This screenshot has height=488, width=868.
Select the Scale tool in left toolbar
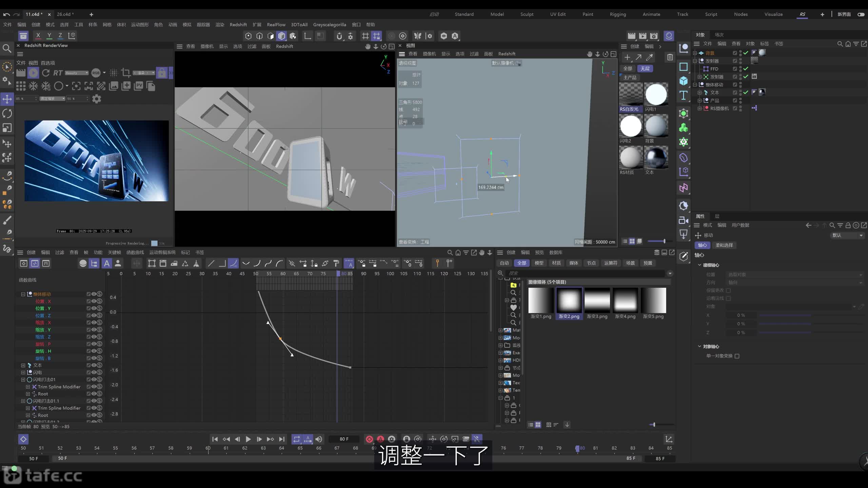(7, 128)
